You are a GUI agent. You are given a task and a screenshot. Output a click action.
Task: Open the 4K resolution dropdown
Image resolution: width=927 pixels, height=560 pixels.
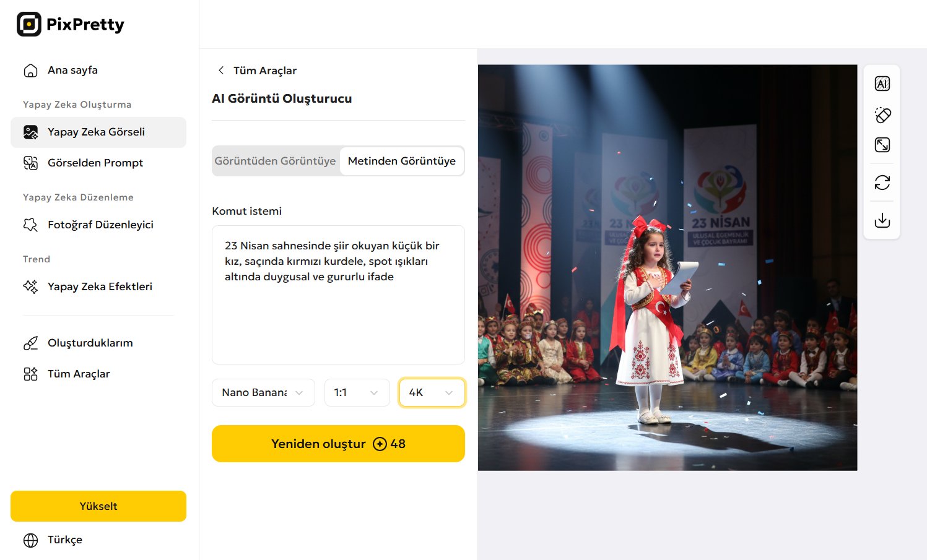[x=432, y=393]
